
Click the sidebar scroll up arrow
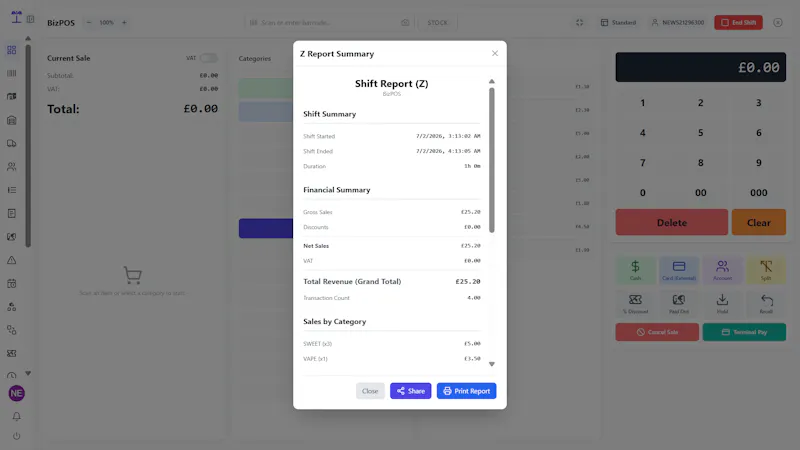(28, 38)
